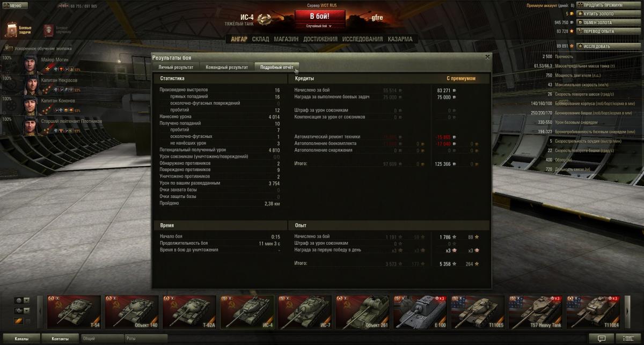Choose the Объект 140 tank thumbnail
The height and width of the screenshot is (345, 644).
(132, 312)
